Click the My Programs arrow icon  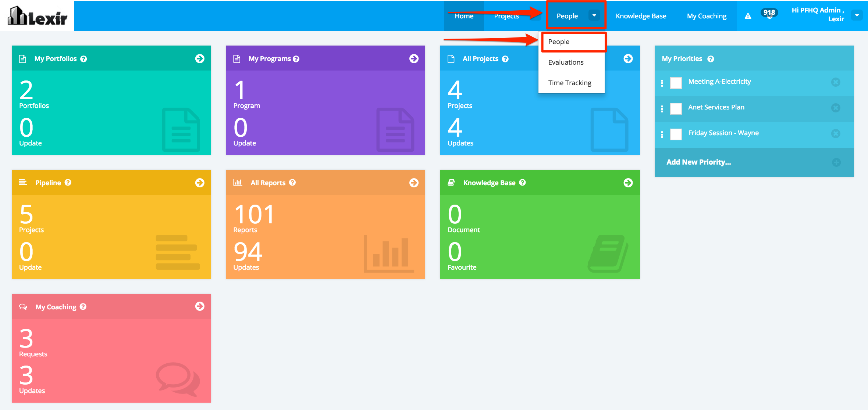click(x=414, y=59)
